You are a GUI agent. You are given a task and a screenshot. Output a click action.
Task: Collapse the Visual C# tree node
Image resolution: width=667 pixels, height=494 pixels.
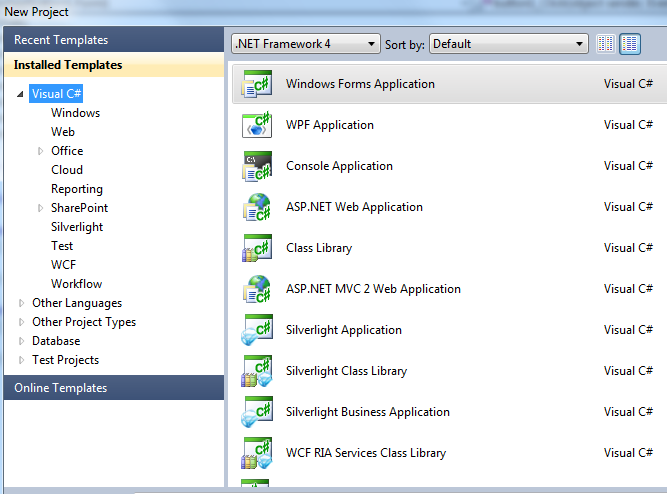(x=21, y=94)
